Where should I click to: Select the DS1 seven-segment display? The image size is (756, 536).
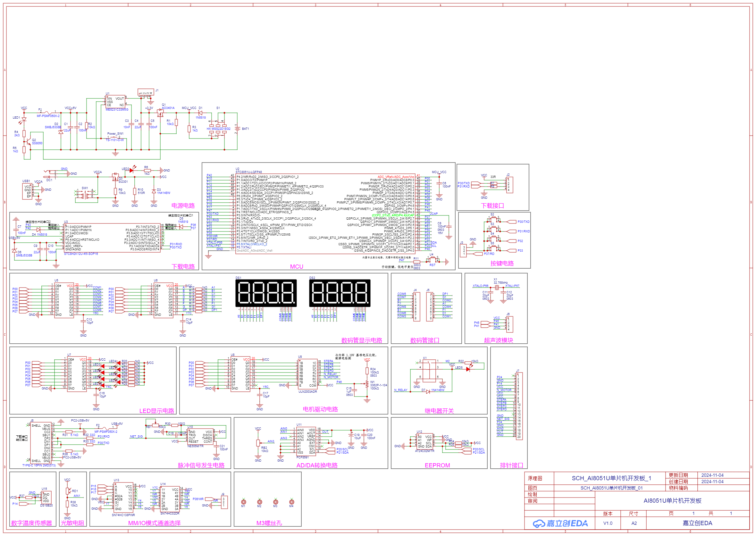click(x=266, y=293)
